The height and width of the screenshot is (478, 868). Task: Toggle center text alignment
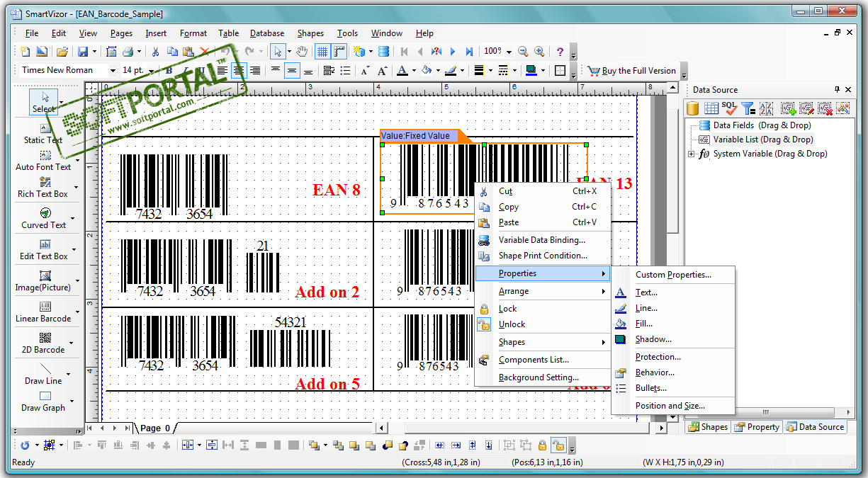click(x=239, y=70)
